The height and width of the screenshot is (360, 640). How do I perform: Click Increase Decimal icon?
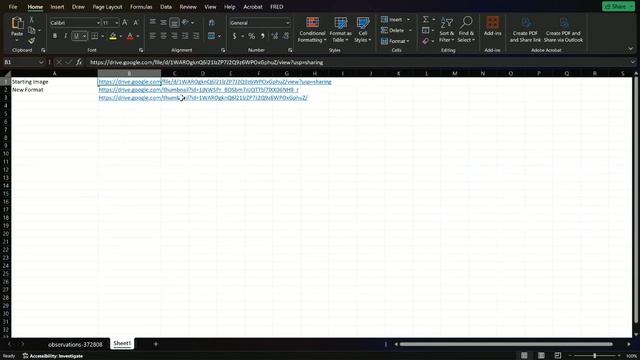pos(275,36)
